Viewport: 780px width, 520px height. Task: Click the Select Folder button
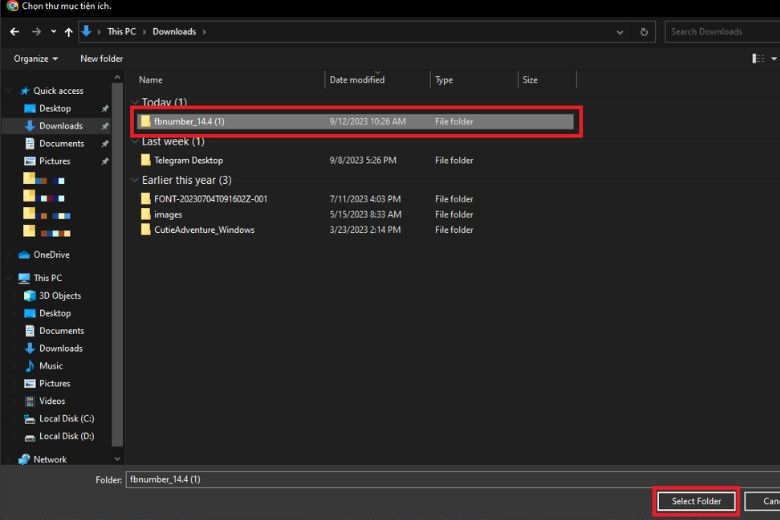tap(696, 501)
